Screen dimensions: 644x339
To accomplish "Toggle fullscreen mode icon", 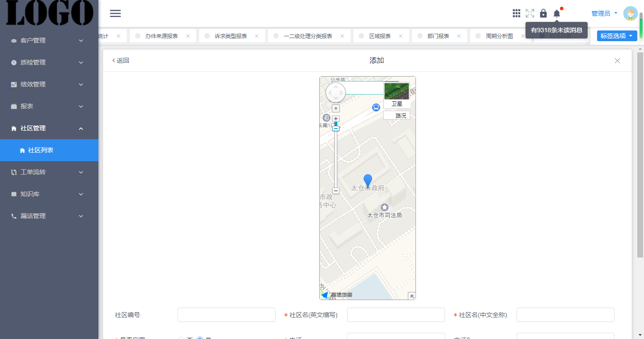I will pos(530,13).
